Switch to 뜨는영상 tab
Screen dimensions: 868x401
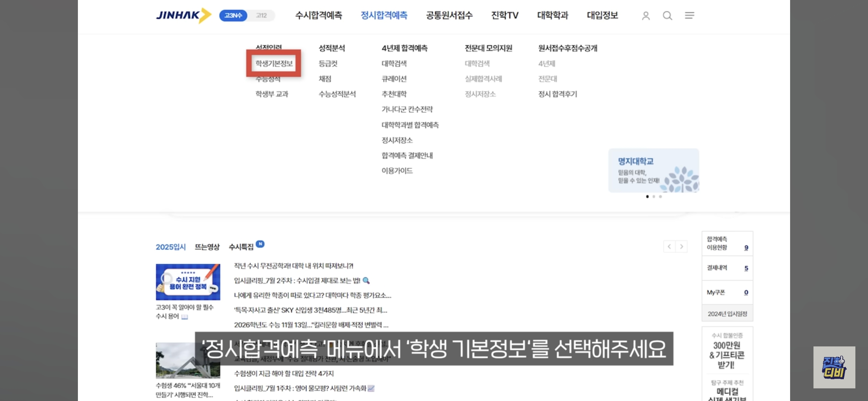tap(207, 247)
